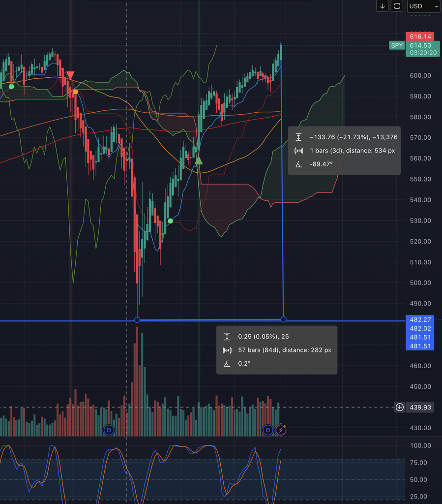Click the green dot marker near 530
The width and height of the screenshot is (442, 504).
pyautogui.click(x=170, y=221)
